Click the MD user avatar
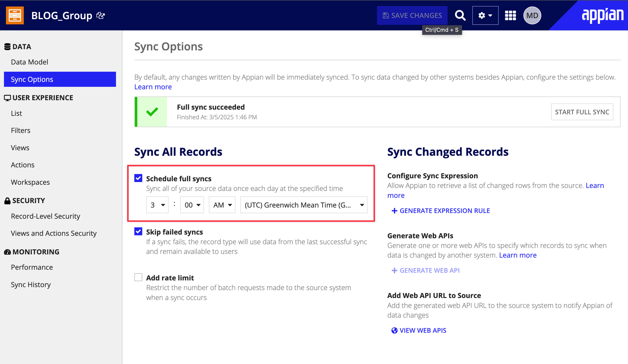Viewport: 628px width, 364px height. tap(532, 15)
